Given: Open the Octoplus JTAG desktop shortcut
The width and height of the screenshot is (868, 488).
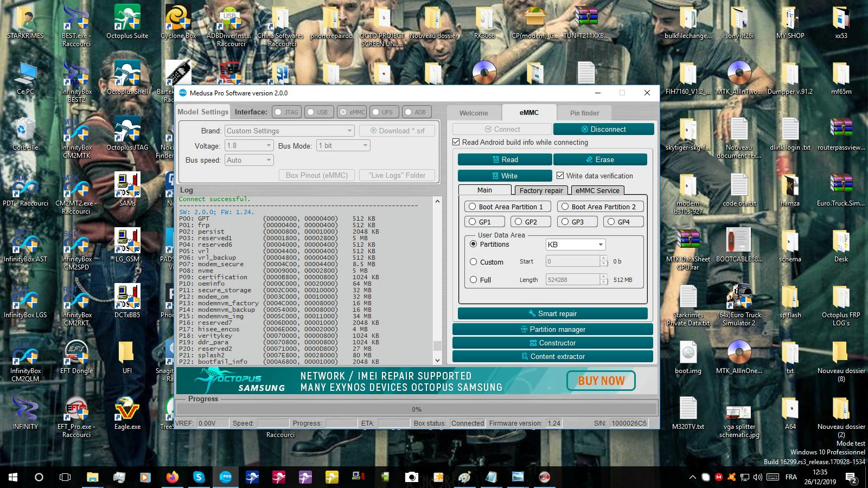Looking at the screenshot, I should 127,132.
